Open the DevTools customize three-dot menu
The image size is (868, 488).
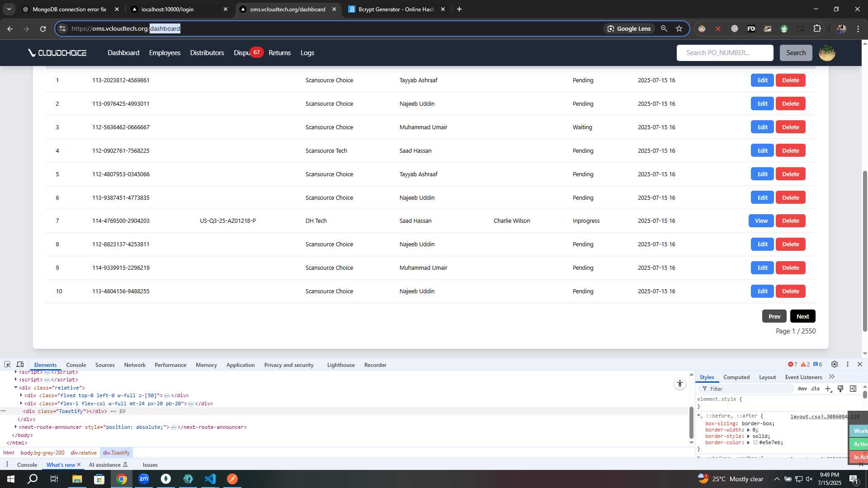(x=848, y=365)
